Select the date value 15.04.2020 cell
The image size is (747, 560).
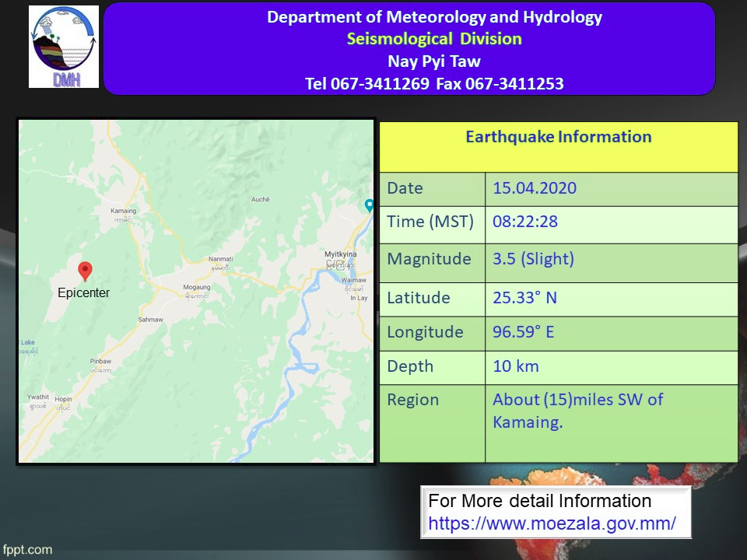tap(535, 188)
